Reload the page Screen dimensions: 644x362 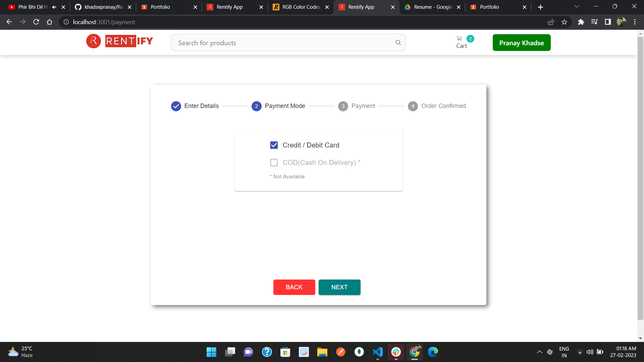(36, 22)
